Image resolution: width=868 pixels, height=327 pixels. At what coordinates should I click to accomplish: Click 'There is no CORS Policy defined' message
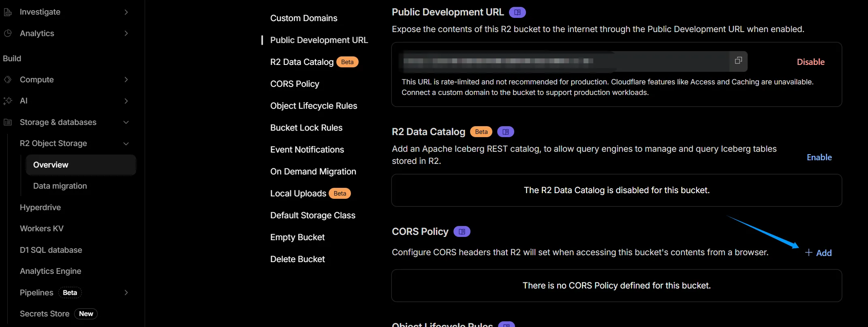tap(617, 286)
